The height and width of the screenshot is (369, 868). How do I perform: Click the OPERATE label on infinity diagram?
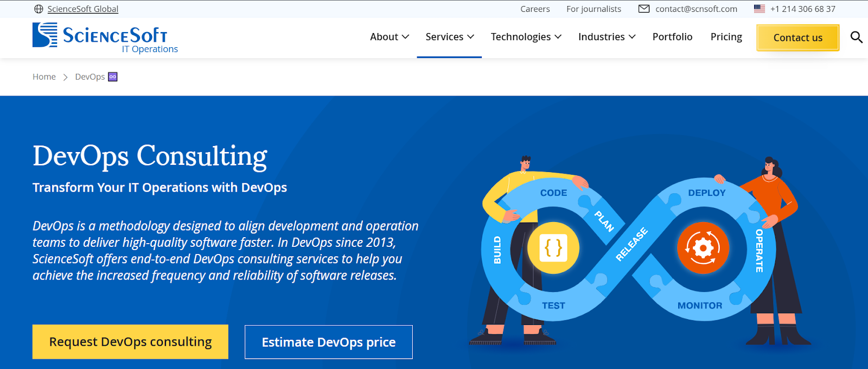tap(759, 250)
